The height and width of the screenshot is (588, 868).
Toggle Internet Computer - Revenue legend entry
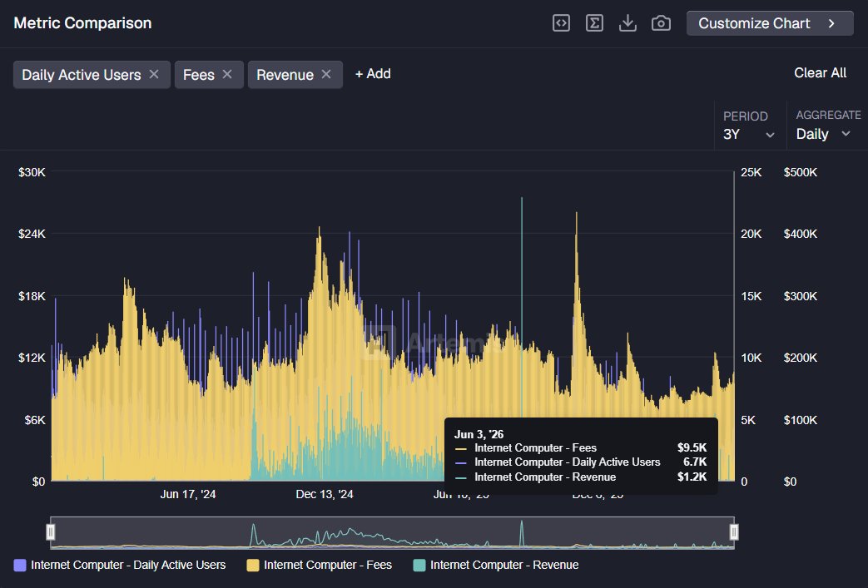coord(496,565)
